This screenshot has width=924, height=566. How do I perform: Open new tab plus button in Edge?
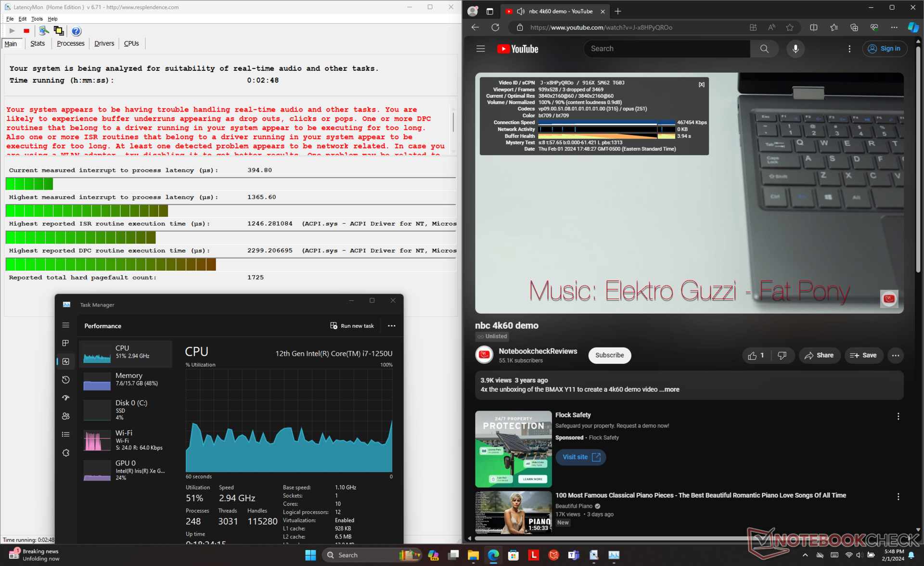617,11
